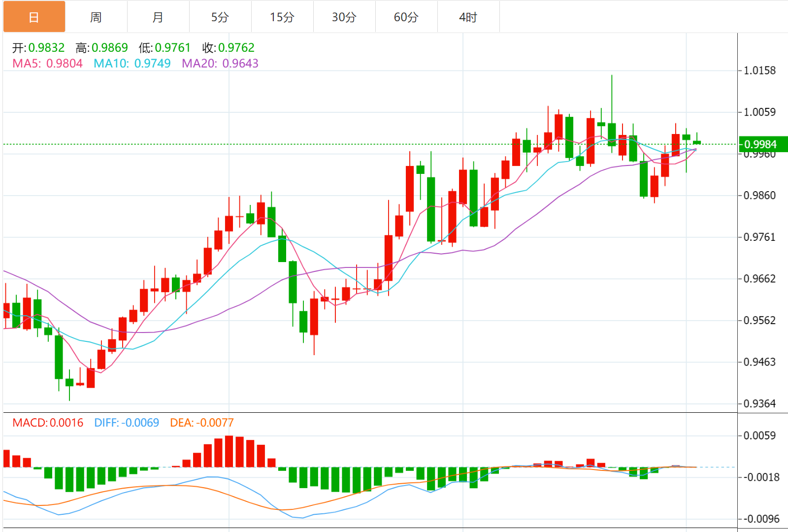Click the 1.0158 price axis label
The height and width of the screenshot is (532, 788).
point(759,70)
